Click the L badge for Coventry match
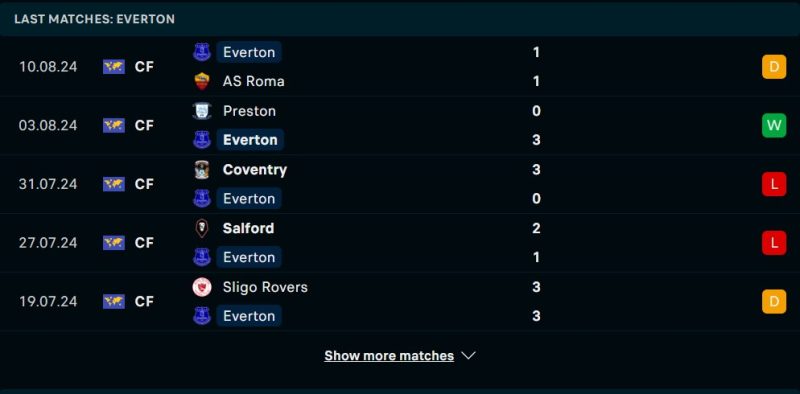Viewport: 800px width, 394px height. point(774,184)
